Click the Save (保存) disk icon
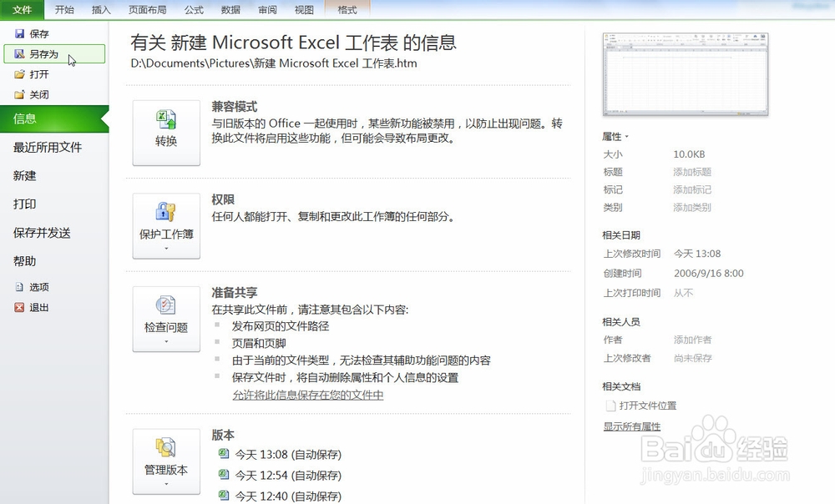 20,33
